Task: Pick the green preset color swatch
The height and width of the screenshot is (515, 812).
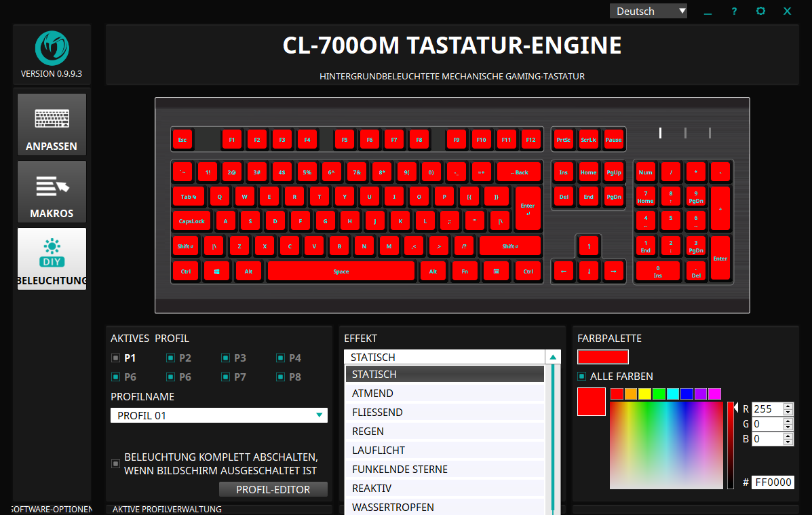Action: [659, 394]
